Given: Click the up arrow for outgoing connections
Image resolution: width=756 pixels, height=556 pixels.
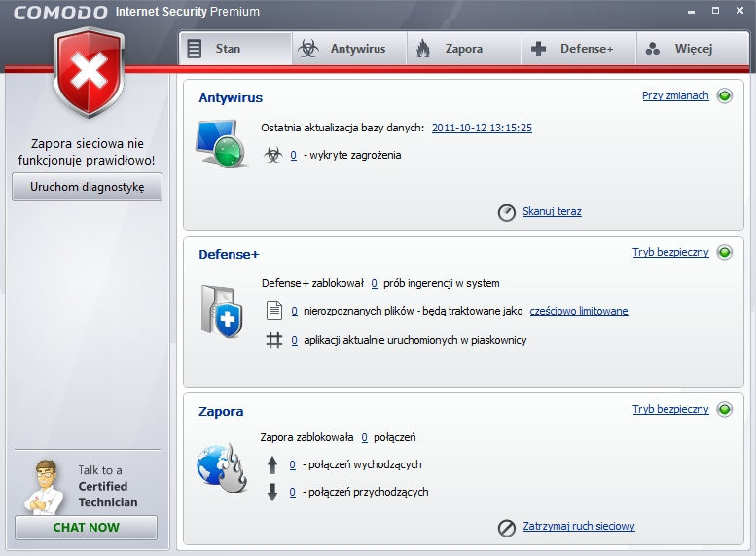Looking at the screenshot, I should click(272, 464).
